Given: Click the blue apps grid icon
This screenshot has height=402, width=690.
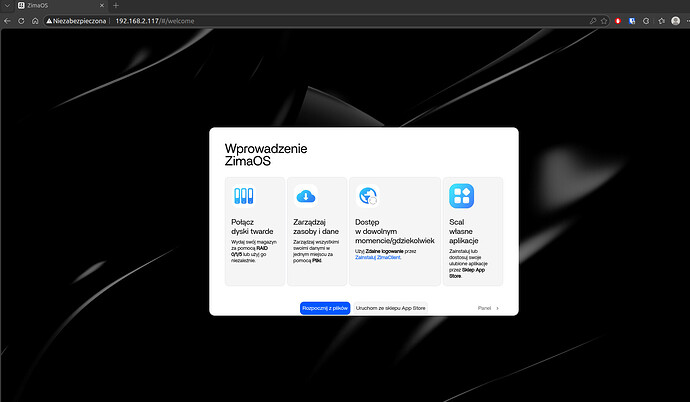Looking at the screenshot, I should (461, 196).
